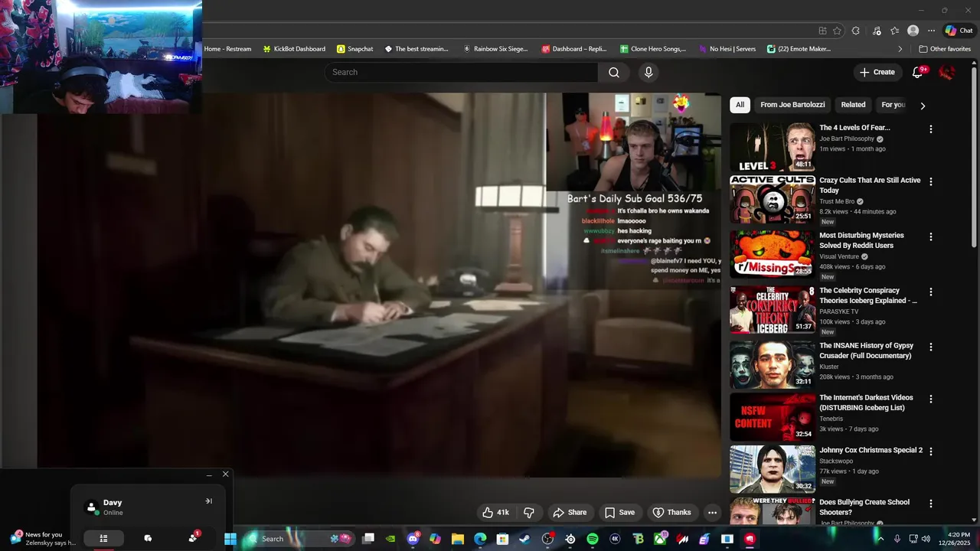
Task: Click the Share button
Action: pos(570,513)
